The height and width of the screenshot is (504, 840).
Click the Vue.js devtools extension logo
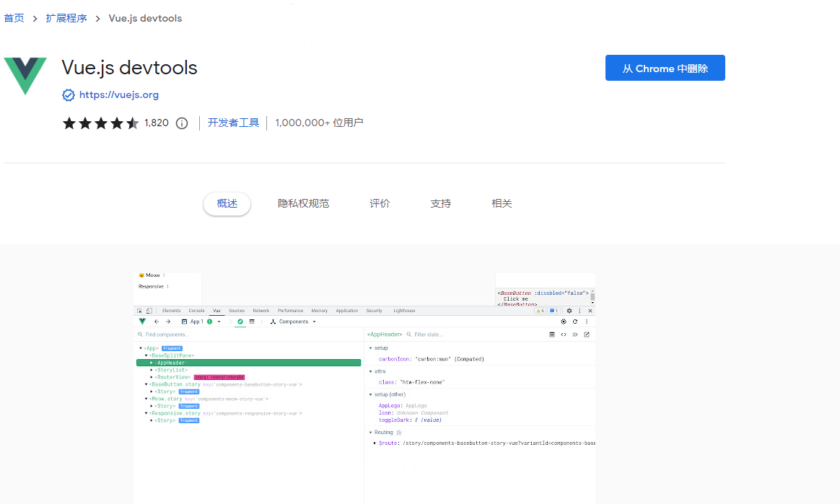click(x=25, y=76)
